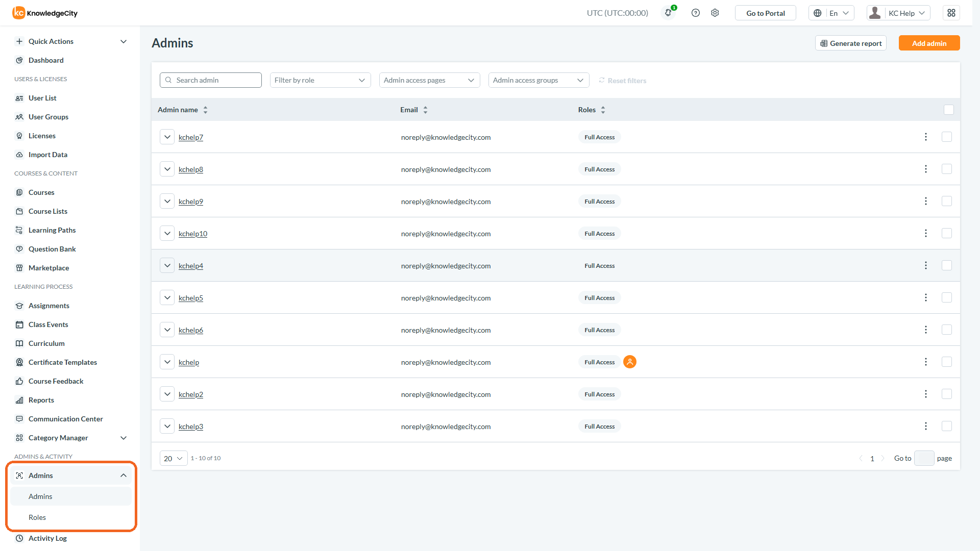Go to next page arrow
This screenshot has height=551, width=980.
883,458
